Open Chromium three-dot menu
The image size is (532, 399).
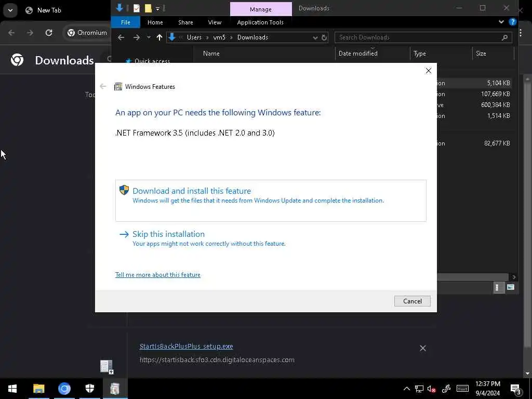521,33
